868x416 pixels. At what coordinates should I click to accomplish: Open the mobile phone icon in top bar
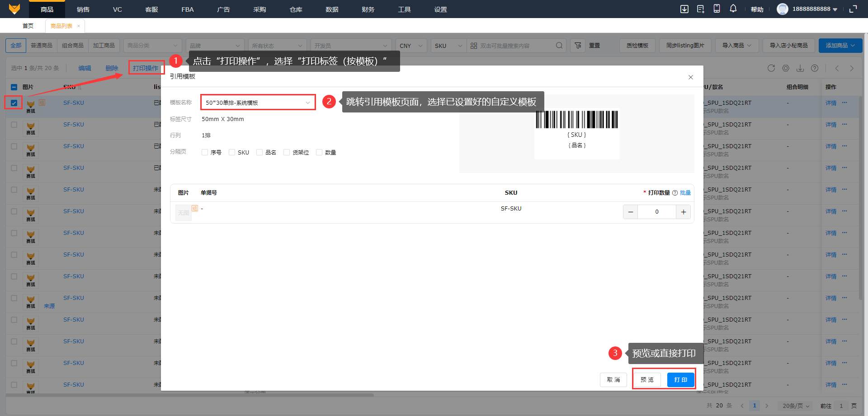717,9
